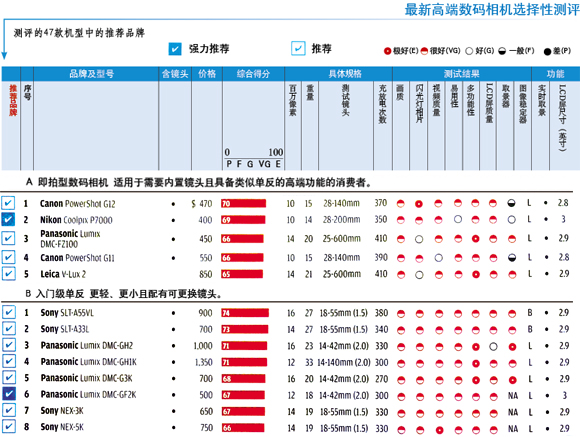Toggle the Panasonic Lumix DMC-FZ100 checkbox

click(8, 238)
